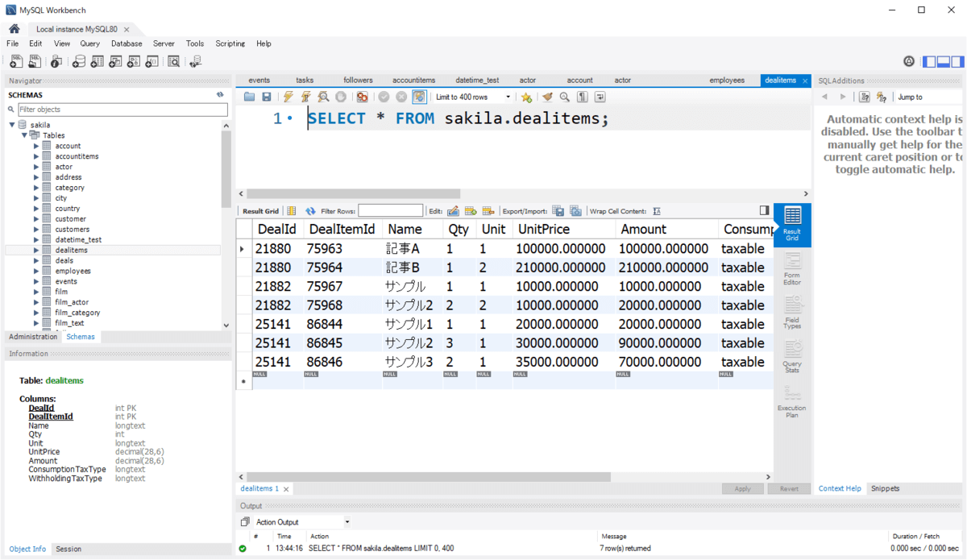Switch to the Snippets tab
The image size is (967, 560).
pos(885,488)
